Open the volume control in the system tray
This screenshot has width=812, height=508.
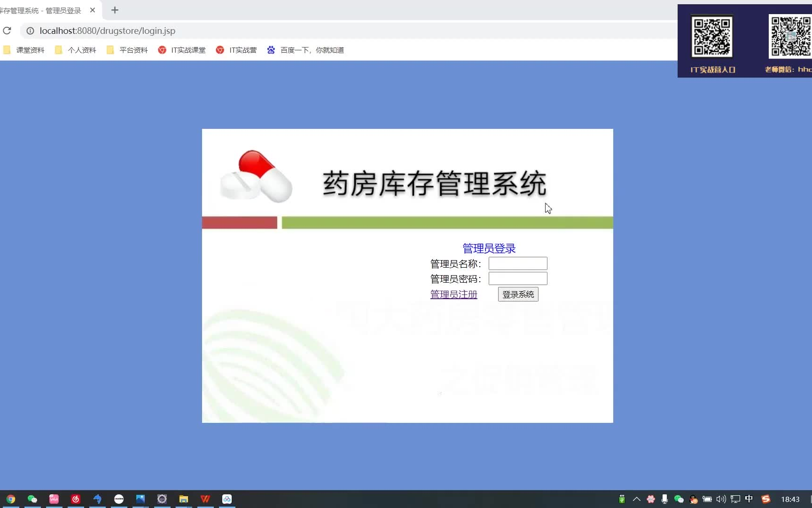(721, 499)
